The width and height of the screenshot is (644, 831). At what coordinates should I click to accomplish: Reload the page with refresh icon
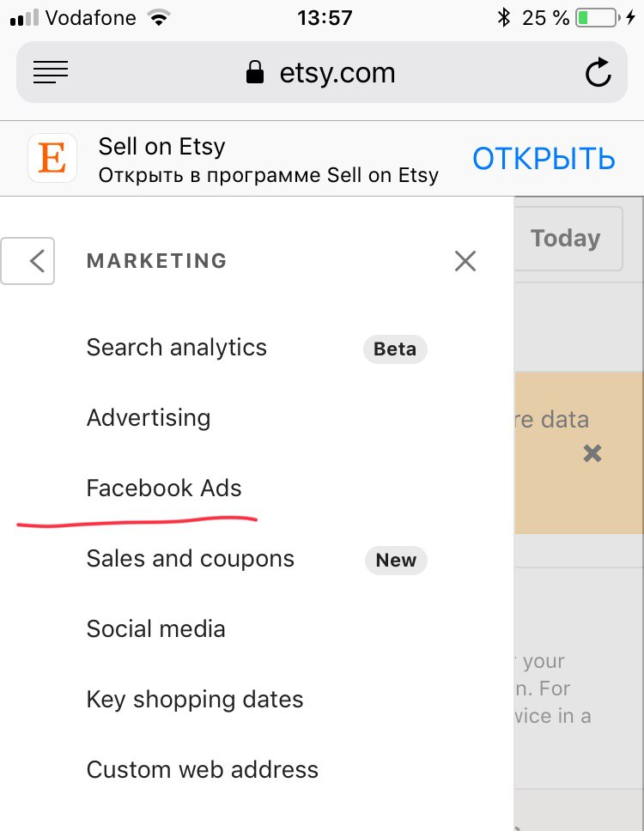[x=598, y=73]
